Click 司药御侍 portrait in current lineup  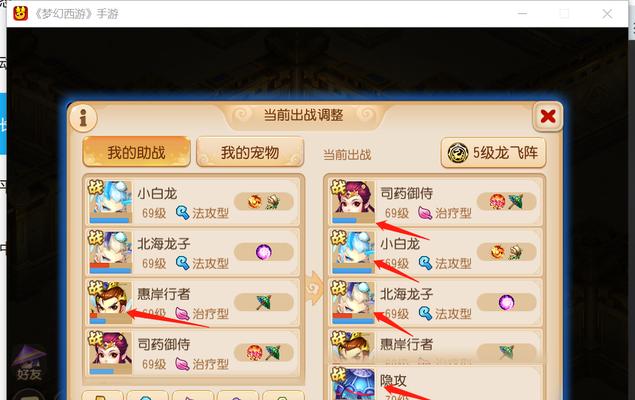(x=353, y=201)
